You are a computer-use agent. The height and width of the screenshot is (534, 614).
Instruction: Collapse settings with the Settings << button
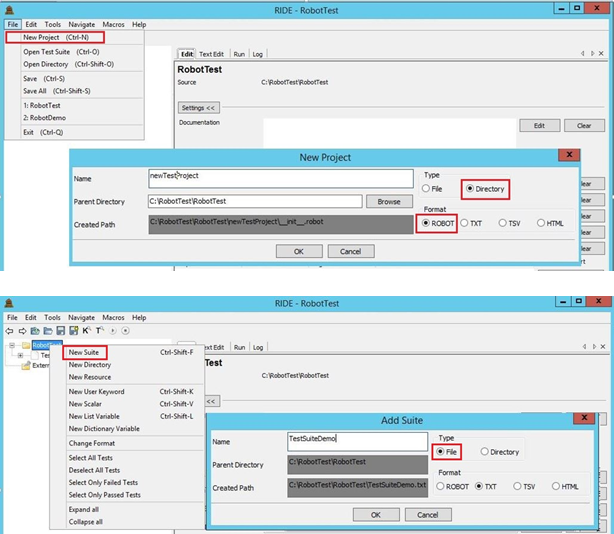[199, 108]
